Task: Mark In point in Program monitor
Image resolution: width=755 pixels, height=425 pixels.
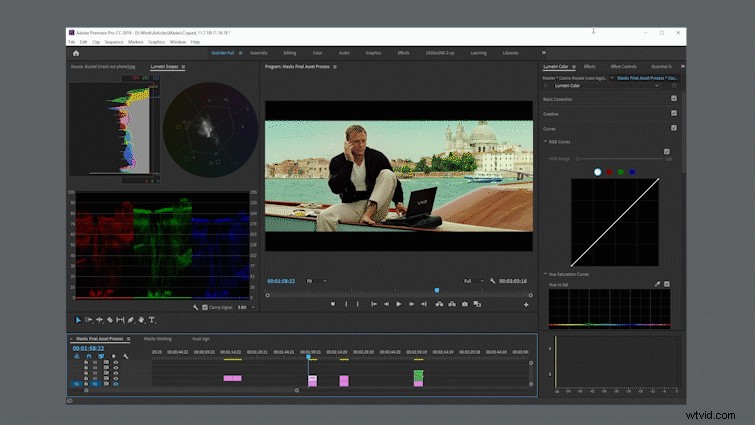Action: pyautogui.click(x=346, y=304)
